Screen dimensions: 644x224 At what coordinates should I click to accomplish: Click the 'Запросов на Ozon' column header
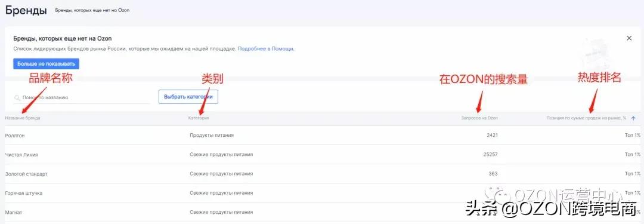pyautogui.click(x=479, y=118)
